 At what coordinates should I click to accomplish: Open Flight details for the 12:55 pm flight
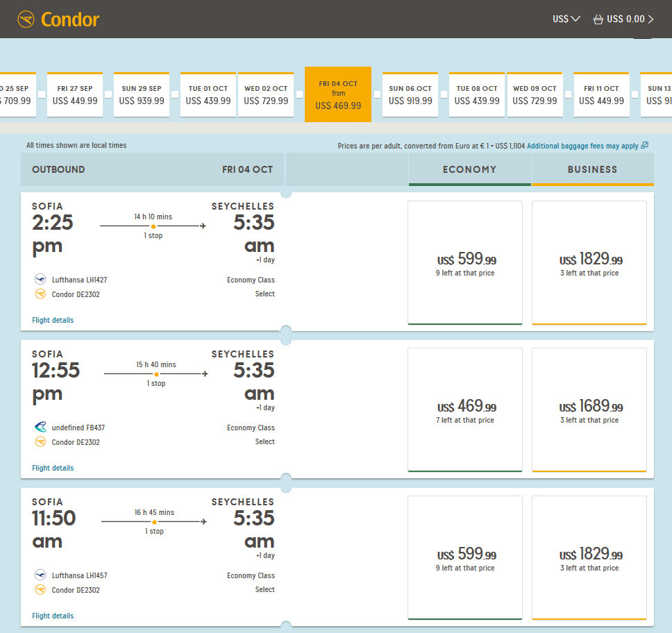click(53, 468)
